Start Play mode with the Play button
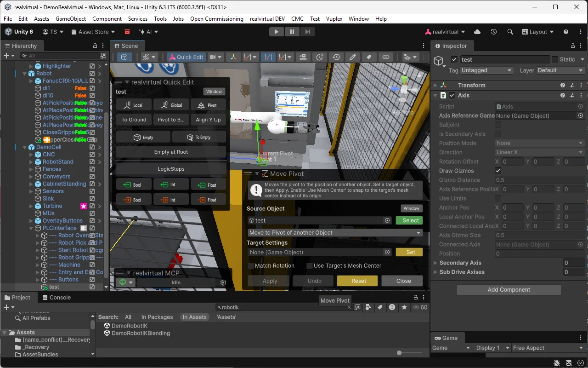Image resolution: width=588 pixels, height=368 pixels. coord(276,32)
